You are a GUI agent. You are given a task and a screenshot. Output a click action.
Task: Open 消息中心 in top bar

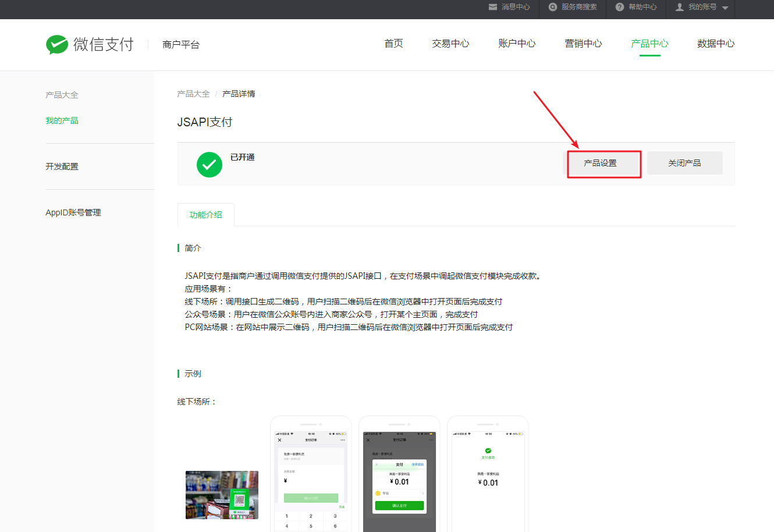[516, 7]
